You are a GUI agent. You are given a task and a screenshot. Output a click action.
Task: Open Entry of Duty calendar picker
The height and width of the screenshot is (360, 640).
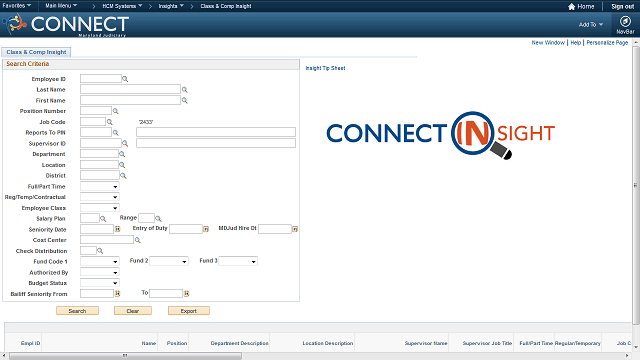[206, 229]
